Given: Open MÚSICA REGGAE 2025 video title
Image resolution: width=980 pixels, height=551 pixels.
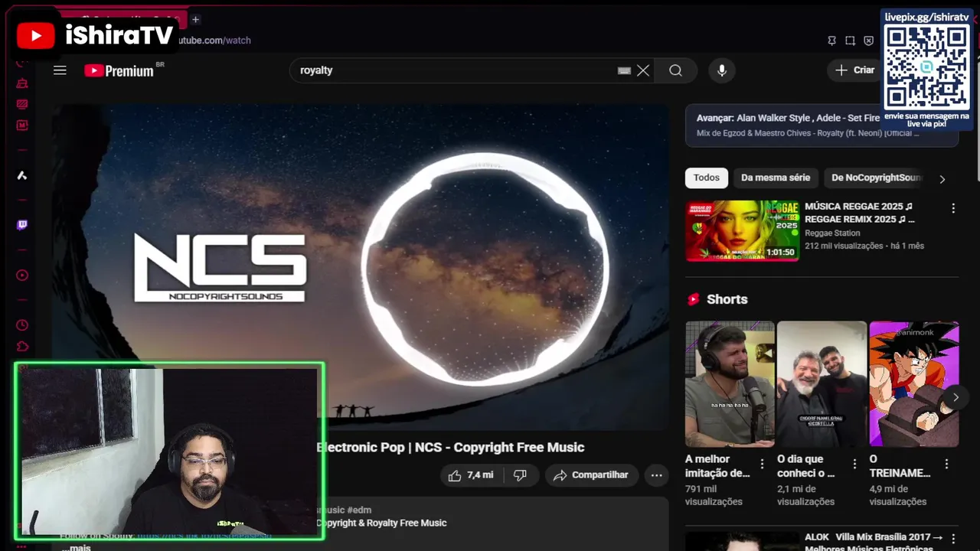Looking at the screenshot, I should coord(859,213).
